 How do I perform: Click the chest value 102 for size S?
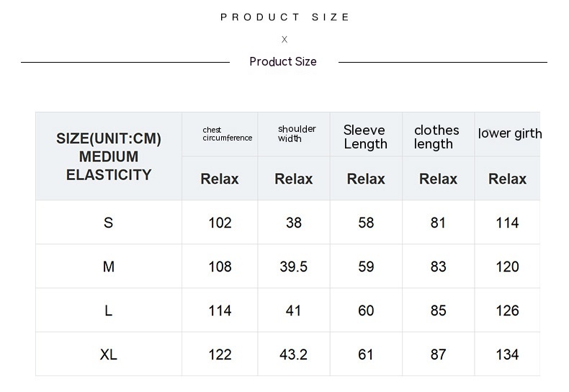click(220, 223)
